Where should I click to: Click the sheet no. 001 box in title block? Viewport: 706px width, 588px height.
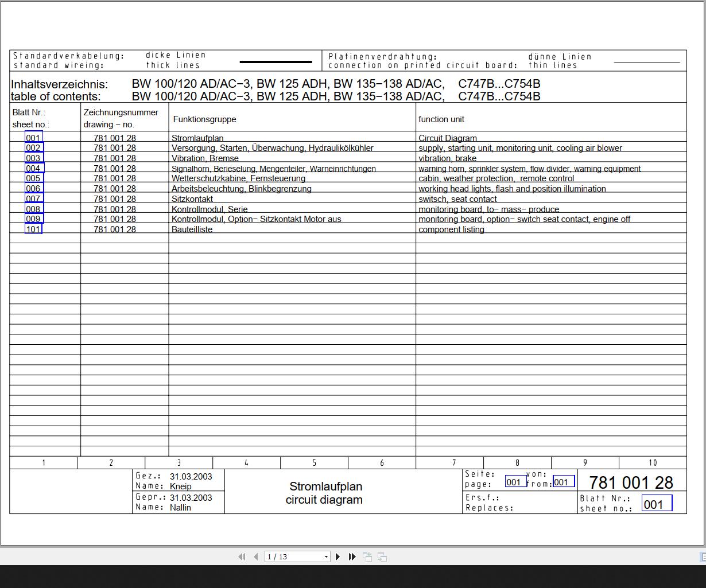[657, 504]
